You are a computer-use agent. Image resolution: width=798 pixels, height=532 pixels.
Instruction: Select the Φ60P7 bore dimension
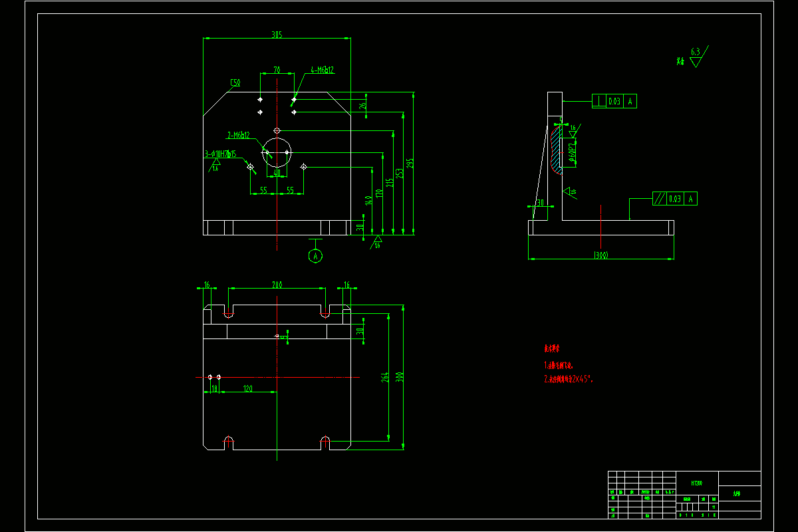(572, 154)
